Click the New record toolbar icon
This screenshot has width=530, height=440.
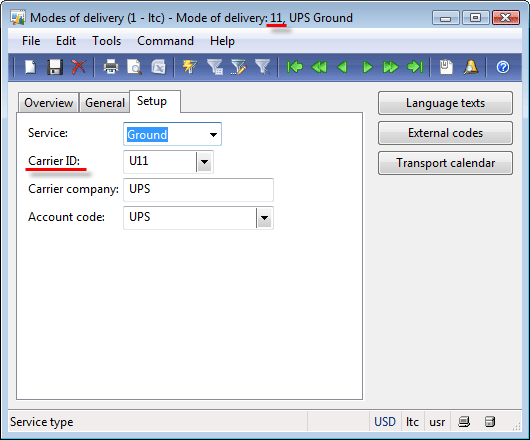[x=30, y=67]
